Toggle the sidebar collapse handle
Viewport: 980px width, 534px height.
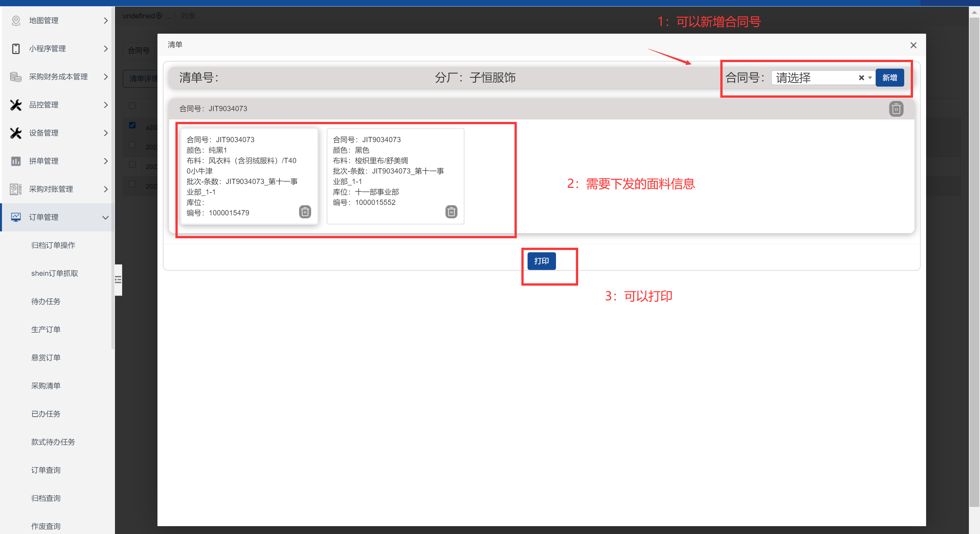point(118,280)
